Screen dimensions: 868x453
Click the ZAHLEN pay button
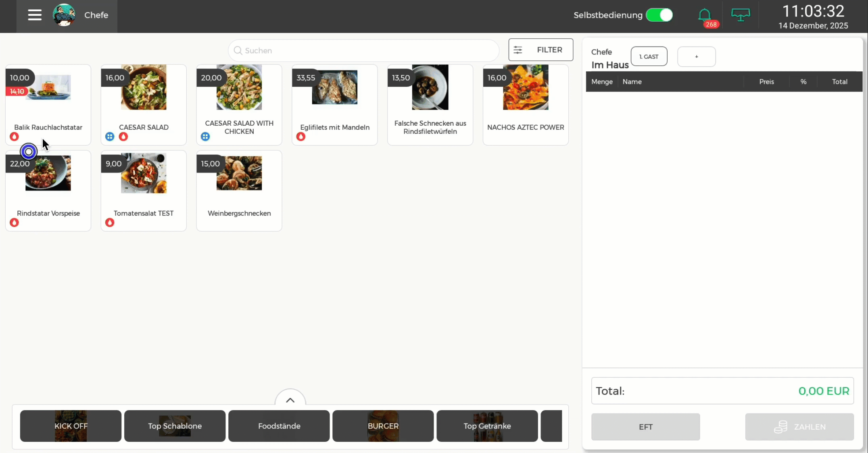(x=799, y=427)
